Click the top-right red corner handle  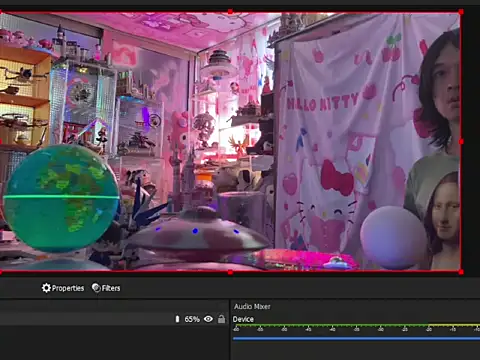tap(461, 12)
